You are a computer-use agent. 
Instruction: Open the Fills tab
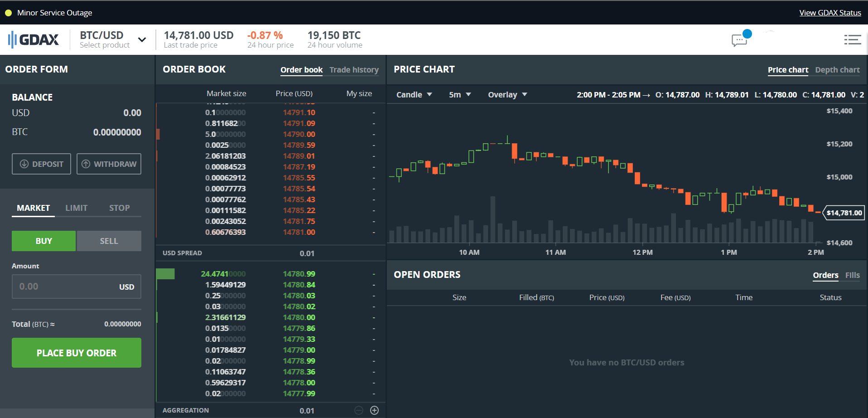click(852, 275)
